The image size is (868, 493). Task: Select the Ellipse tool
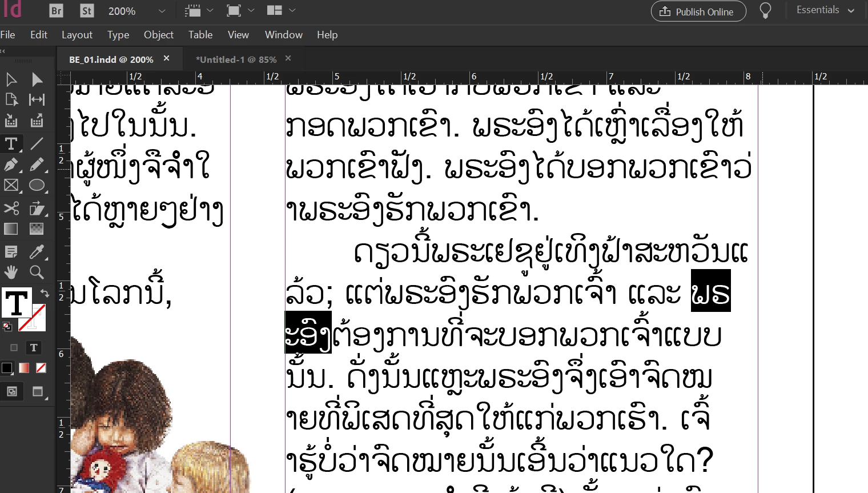pos(37,185)
